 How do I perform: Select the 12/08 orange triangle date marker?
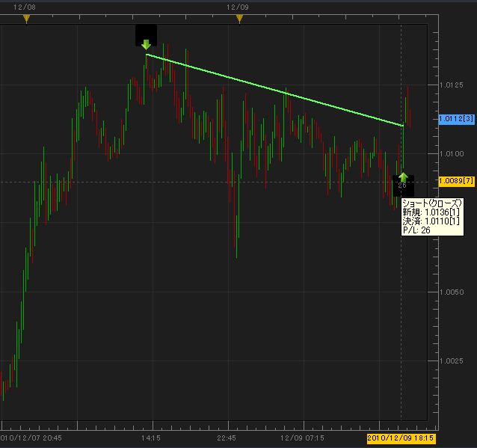pos(27,19)
